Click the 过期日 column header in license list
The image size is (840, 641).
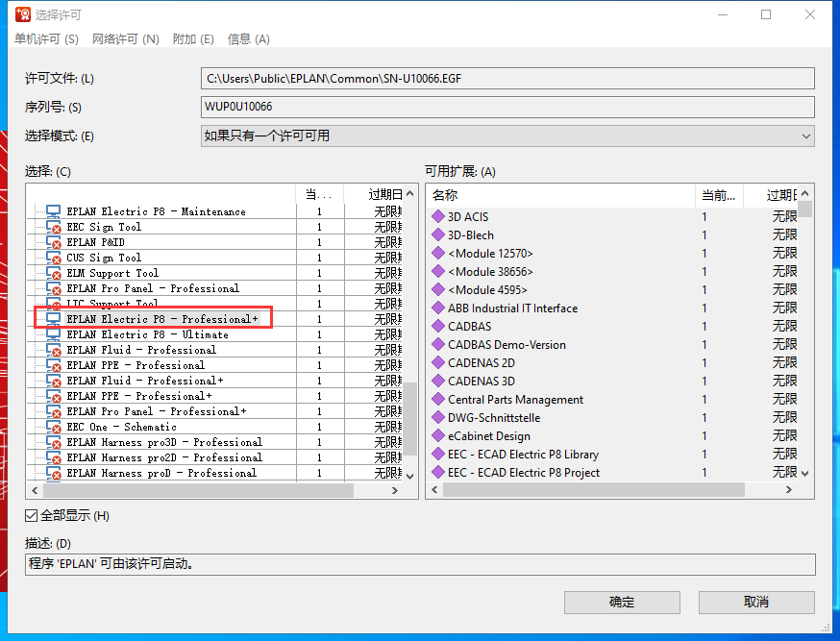coord(374,194)
